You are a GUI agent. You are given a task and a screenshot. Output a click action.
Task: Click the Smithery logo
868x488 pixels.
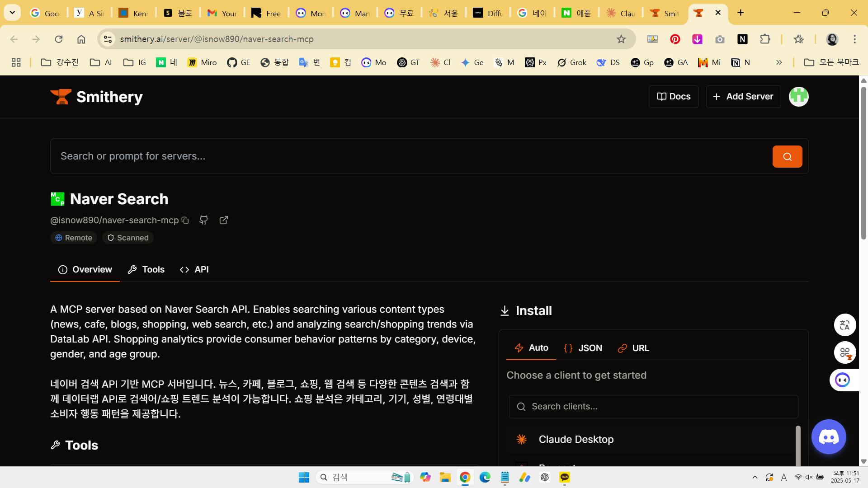click(x=96, y=97)
